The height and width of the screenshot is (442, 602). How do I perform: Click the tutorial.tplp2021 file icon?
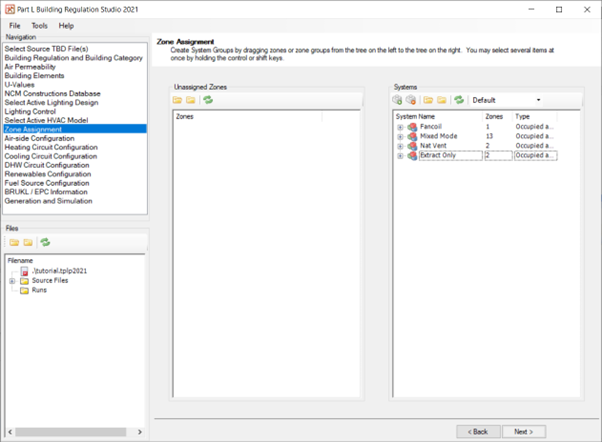point(25,271)
